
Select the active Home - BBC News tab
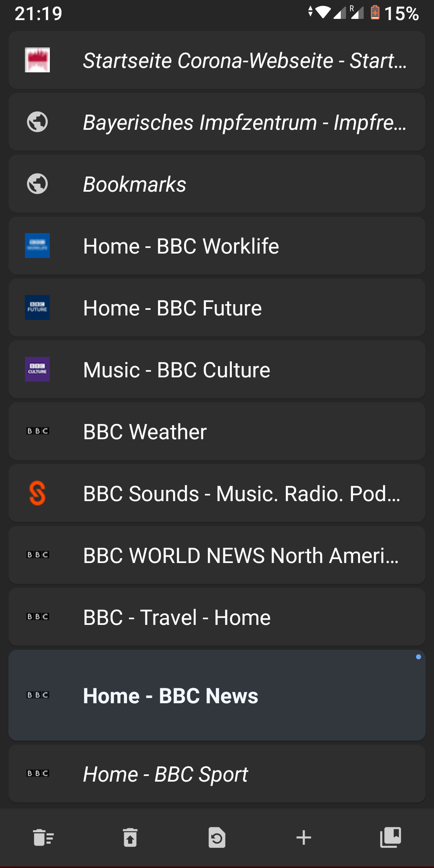pyautogui.click(x=217, y=696)
